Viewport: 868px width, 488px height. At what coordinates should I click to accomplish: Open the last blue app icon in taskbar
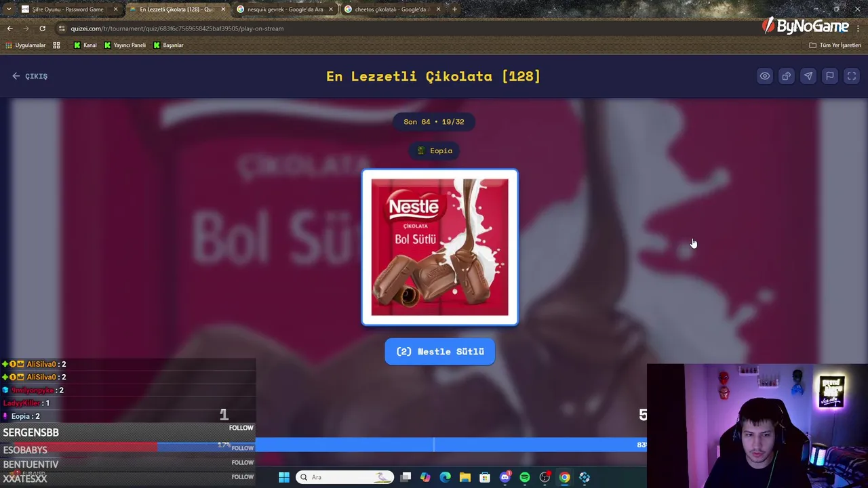point(585,477)
